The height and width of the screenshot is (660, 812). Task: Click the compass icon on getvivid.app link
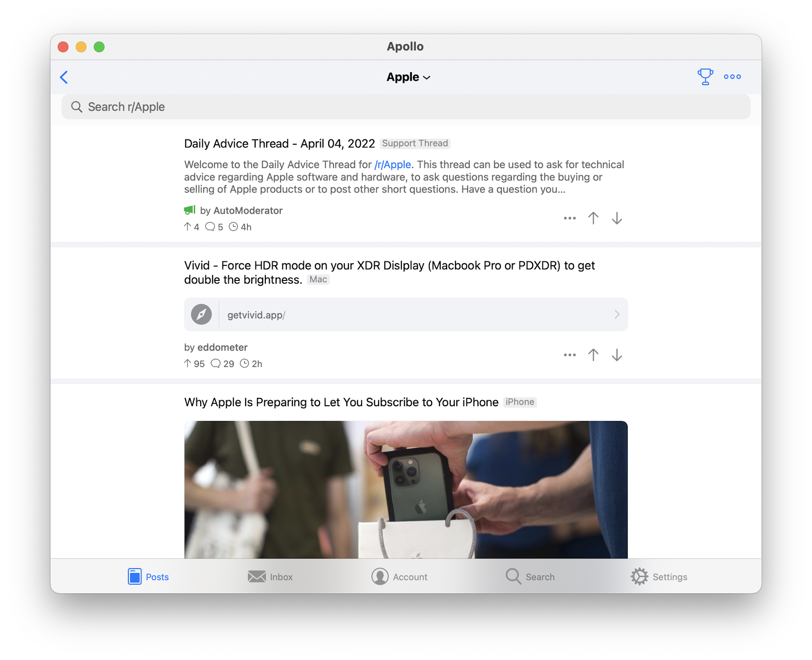(201, 314)
